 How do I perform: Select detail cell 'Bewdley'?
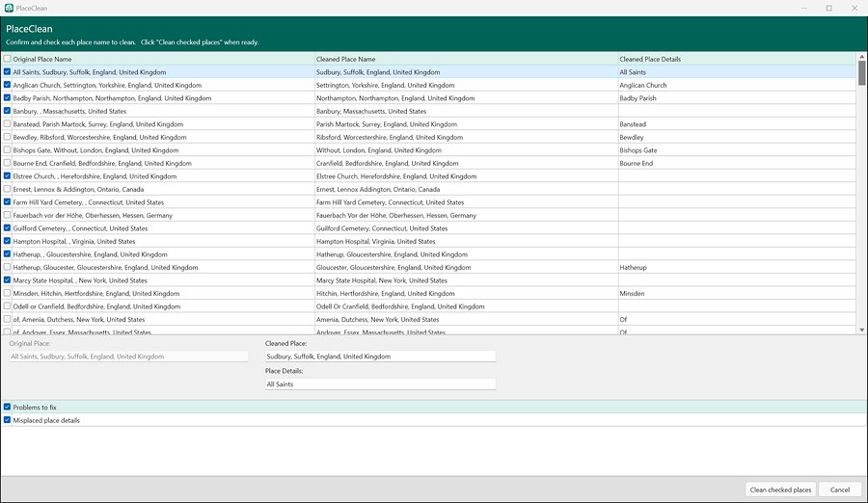(632, 137)
